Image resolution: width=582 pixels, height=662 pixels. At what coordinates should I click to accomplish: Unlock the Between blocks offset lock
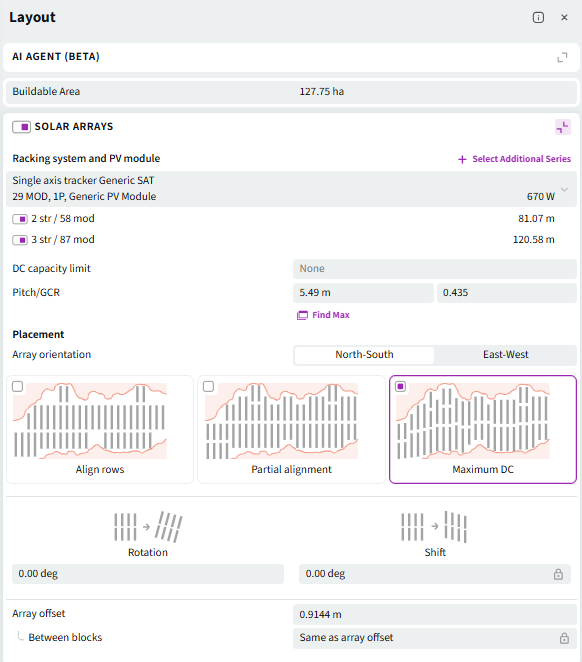(x=564, y=638)
